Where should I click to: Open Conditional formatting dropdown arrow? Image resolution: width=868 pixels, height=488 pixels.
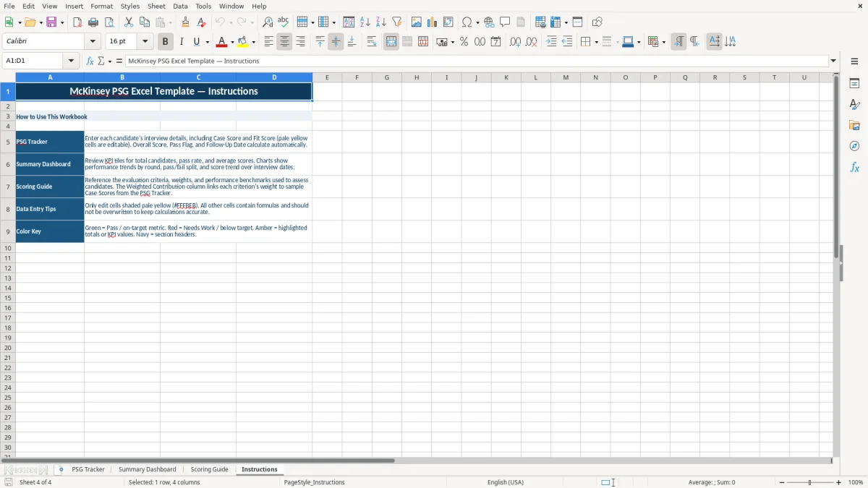point(663,42)
